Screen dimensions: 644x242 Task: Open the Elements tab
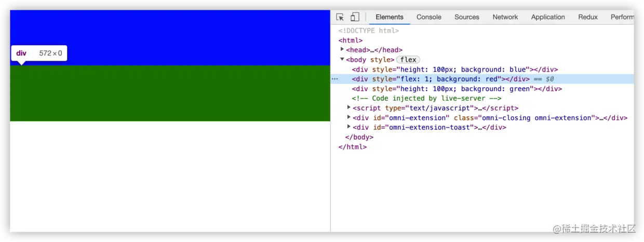pos(390,17)
